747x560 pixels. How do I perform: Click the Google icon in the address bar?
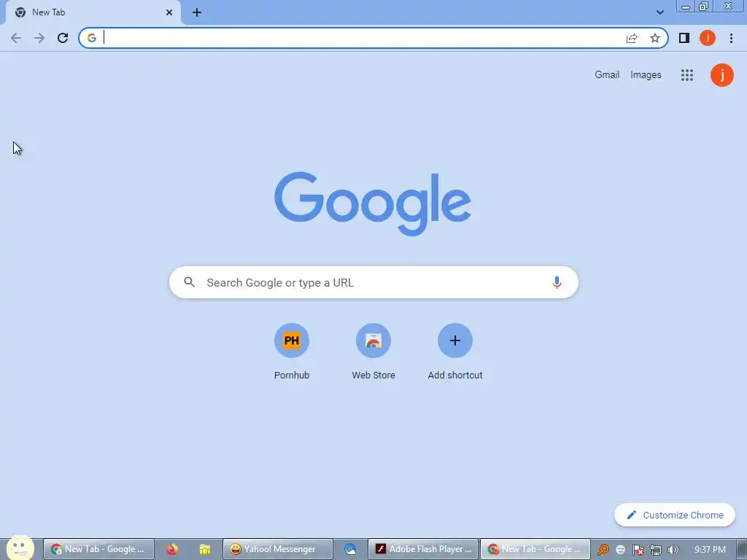[x=92, y=38]
